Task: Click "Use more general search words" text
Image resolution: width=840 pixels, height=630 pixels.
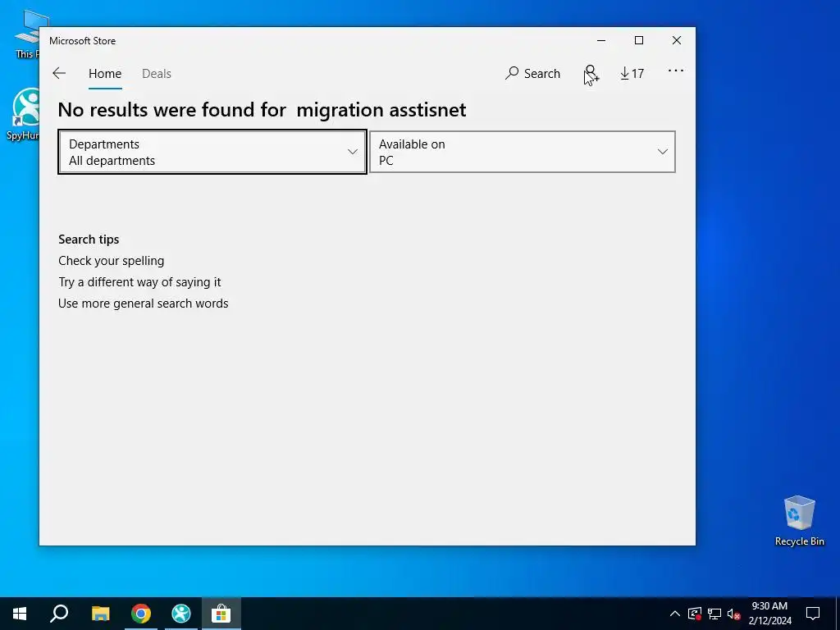Action: tap(143, 304)
